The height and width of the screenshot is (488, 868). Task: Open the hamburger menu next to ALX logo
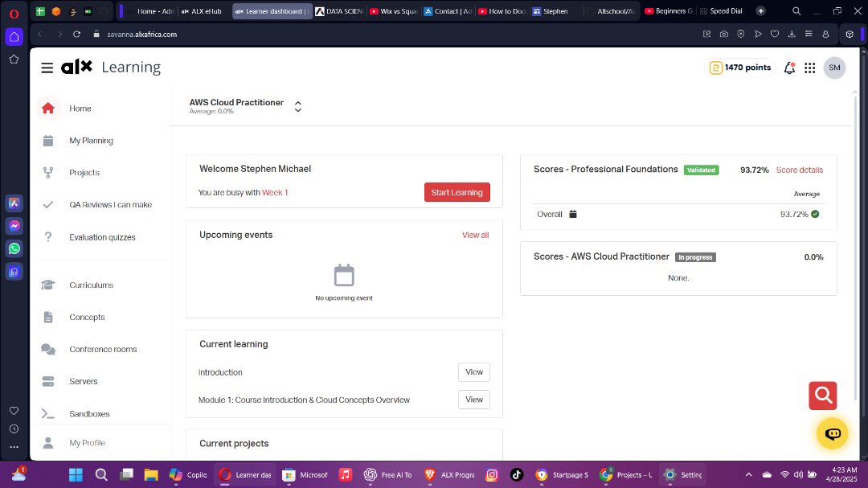point(47,68)
